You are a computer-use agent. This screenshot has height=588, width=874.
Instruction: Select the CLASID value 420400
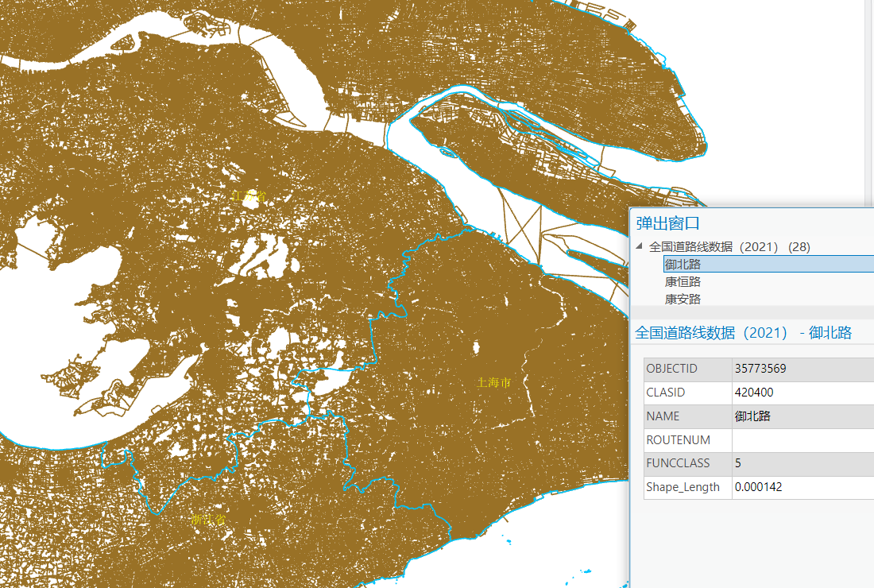point(754,393)
